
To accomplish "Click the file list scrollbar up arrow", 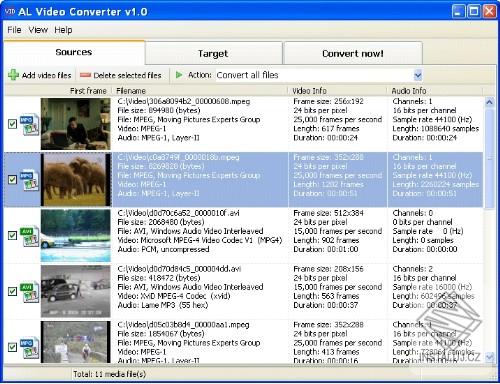I will pos(489,102).
